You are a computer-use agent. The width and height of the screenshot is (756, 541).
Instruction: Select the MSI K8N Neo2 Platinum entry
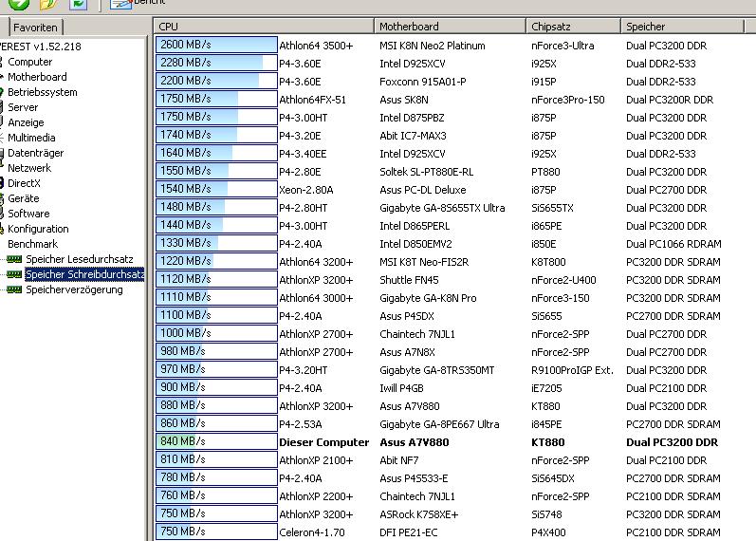432,46
